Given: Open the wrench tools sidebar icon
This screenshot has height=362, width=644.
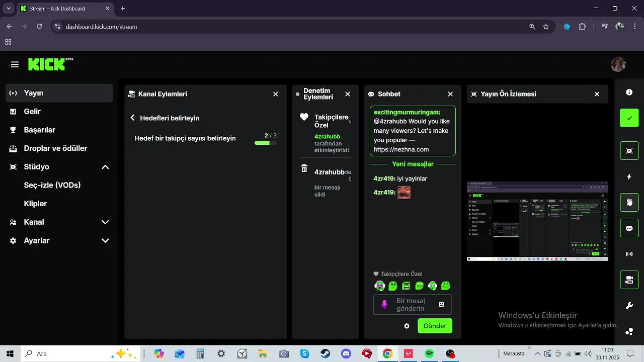Looking at the screenshot, I should pyautogui.click(x=629, y=306).
